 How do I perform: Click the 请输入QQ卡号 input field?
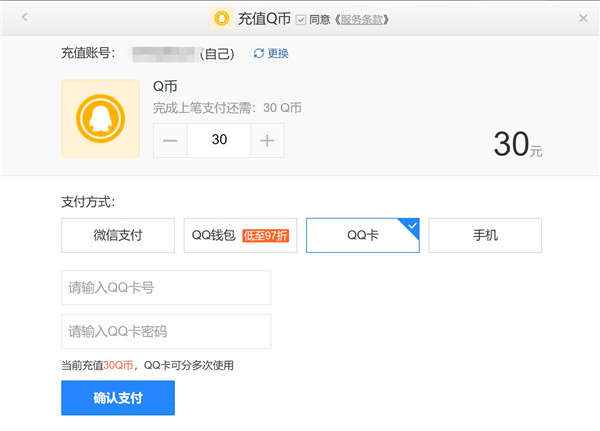[166, 288]
